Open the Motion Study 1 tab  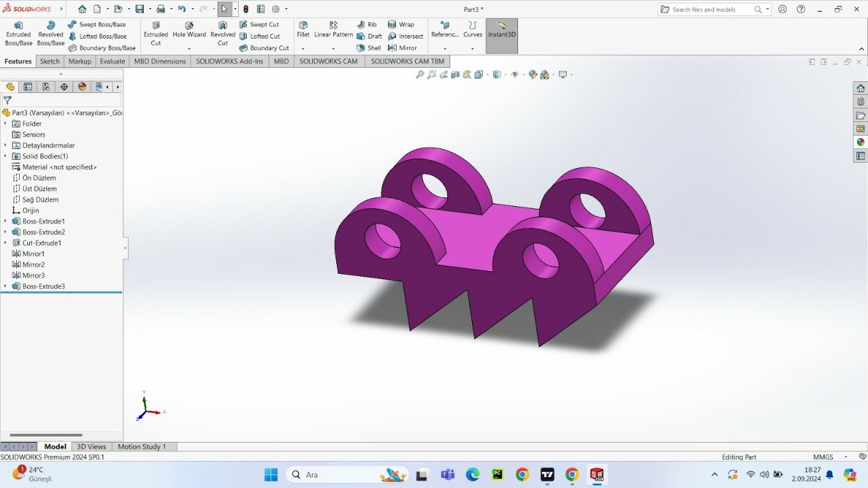coord(142,447)
